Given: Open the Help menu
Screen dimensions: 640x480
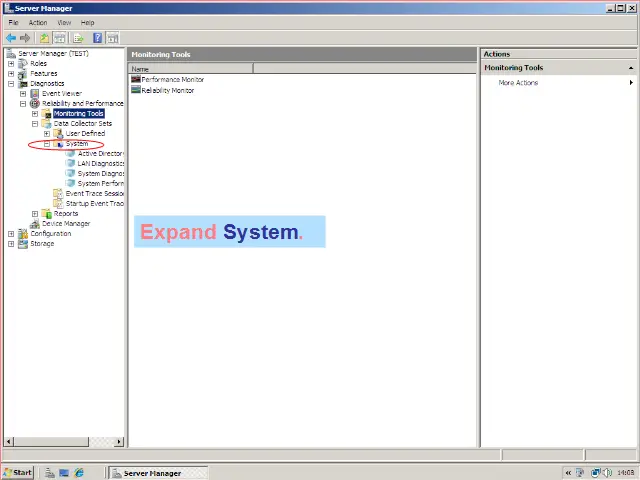Looking at the screenshot, I should [x=87, y=22].
